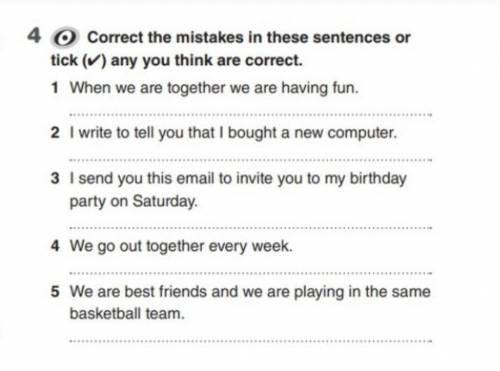The image size is (500, 371).
Task: Click answer line under sentence 2
Action: [x=250, y=160]
